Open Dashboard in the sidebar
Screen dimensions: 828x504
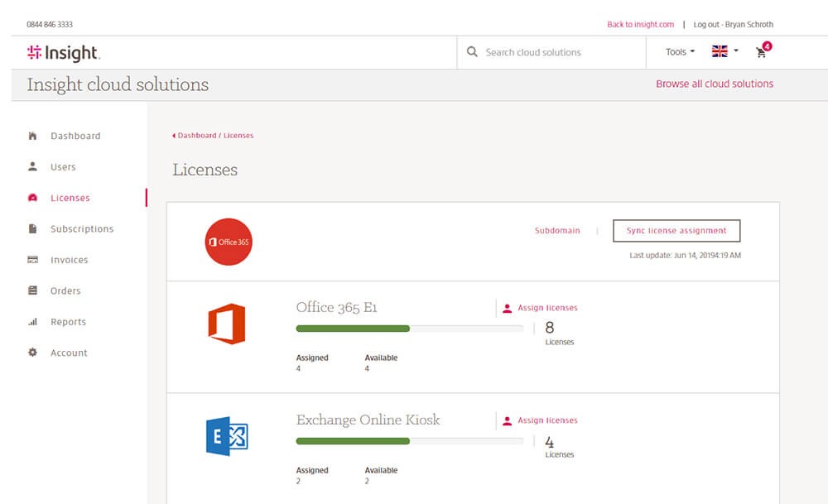(75, 136)
